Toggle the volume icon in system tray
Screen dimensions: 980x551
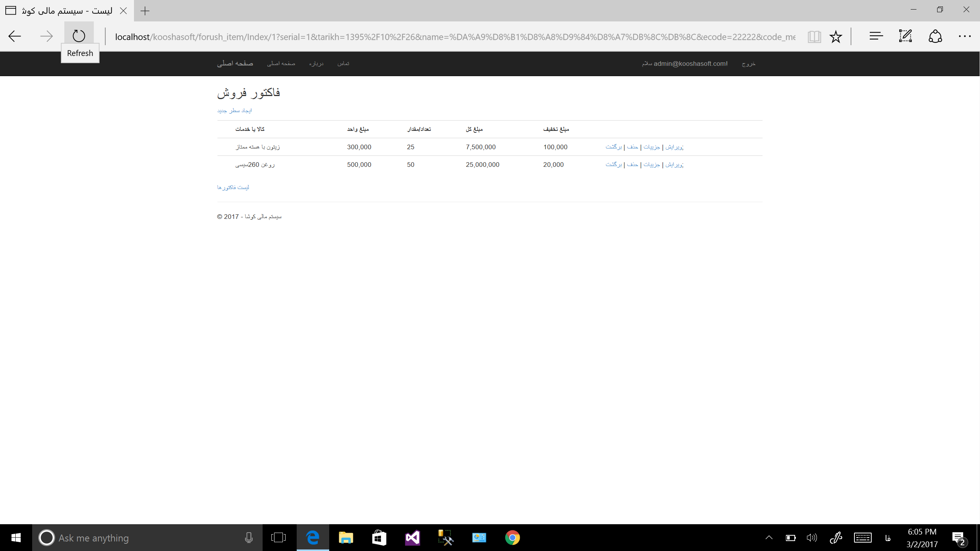(811, 538)
